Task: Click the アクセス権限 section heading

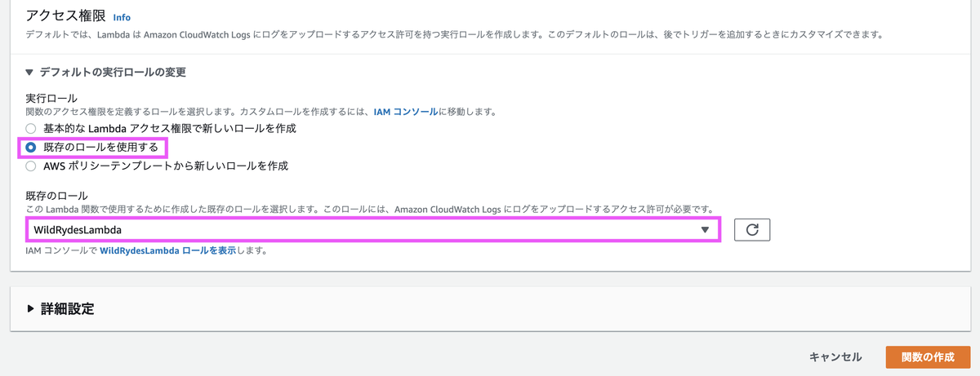Action: coord(65,15)
